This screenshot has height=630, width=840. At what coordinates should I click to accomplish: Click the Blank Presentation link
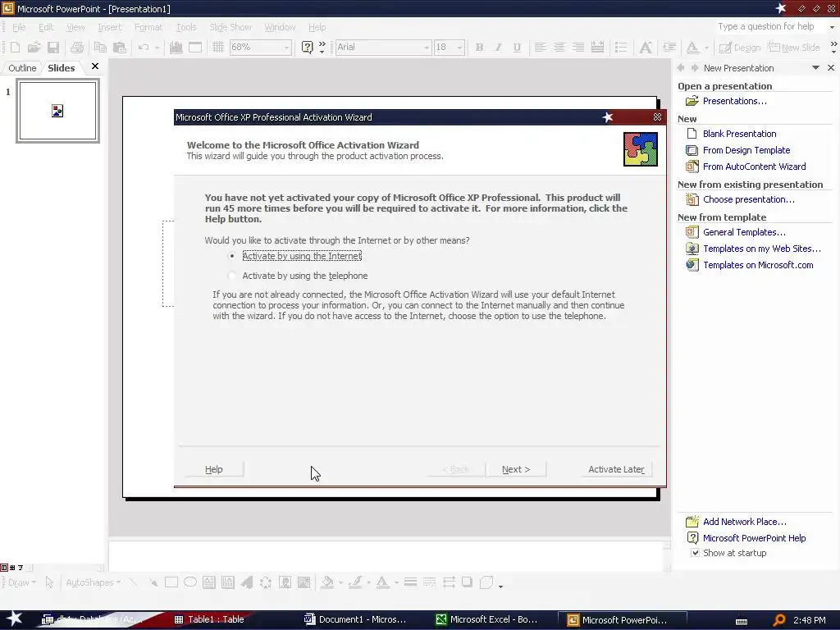[739, 134]
